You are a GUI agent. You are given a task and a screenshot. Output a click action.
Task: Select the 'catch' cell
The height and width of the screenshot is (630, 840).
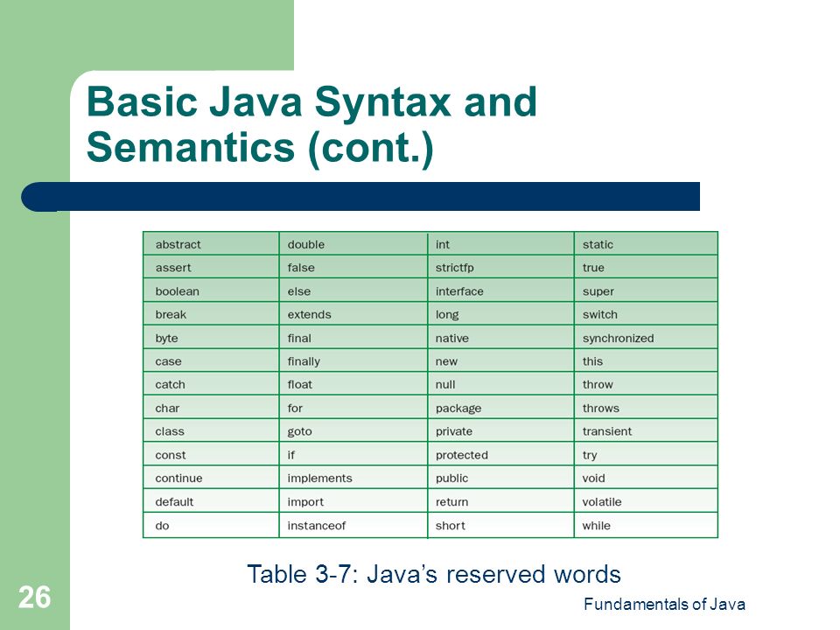point(211,384)
